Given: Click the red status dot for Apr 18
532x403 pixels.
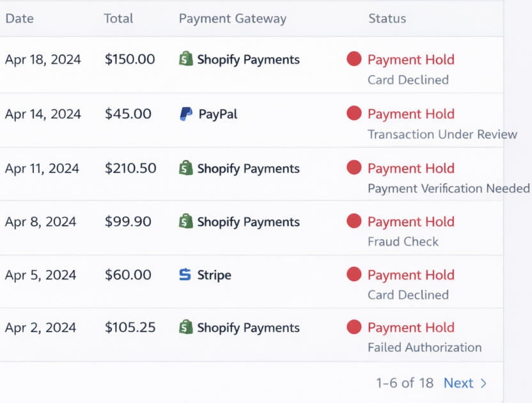Looking at the screenshot, I should coord(354,59).
